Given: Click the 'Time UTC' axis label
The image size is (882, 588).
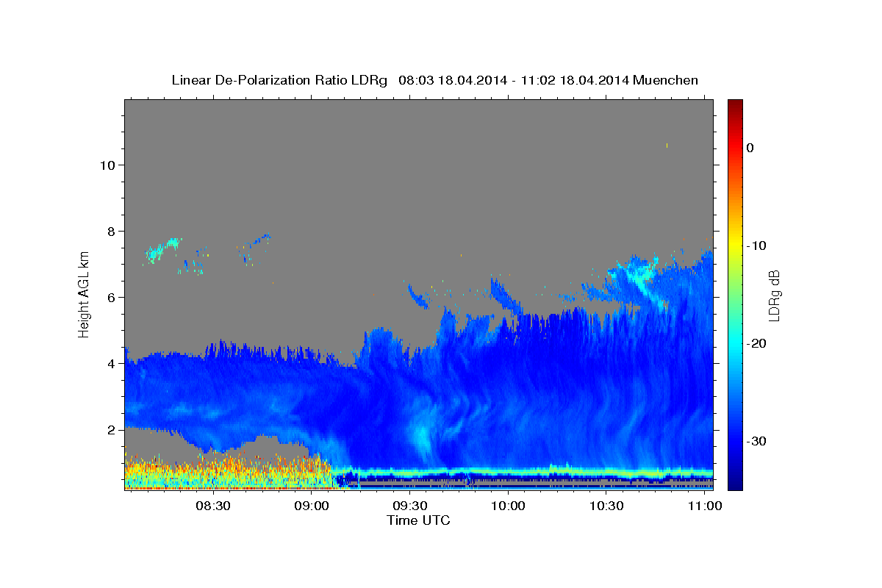Looking at the screenshot, I should pyautogui.click(x=418, y=520).
